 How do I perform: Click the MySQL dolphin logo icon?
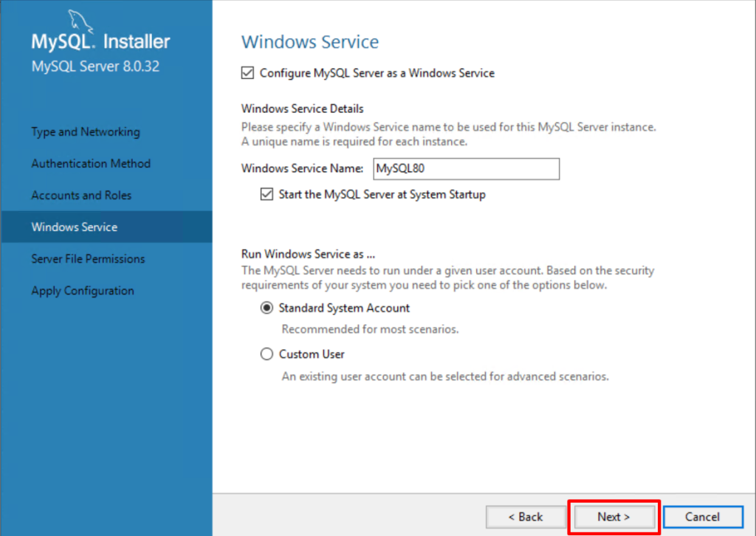80,21
